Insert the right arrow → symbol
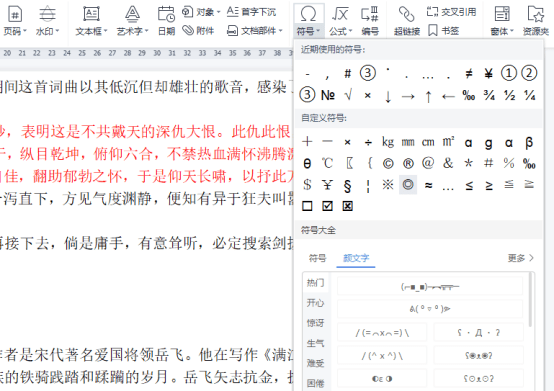 click(408, 96)
